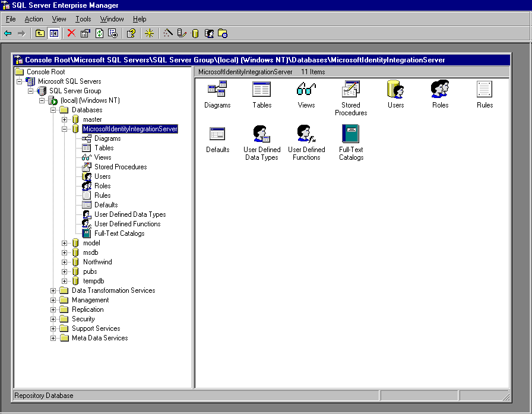
Task: Expand Data Transformation Services folder
Action: point(53,290)
